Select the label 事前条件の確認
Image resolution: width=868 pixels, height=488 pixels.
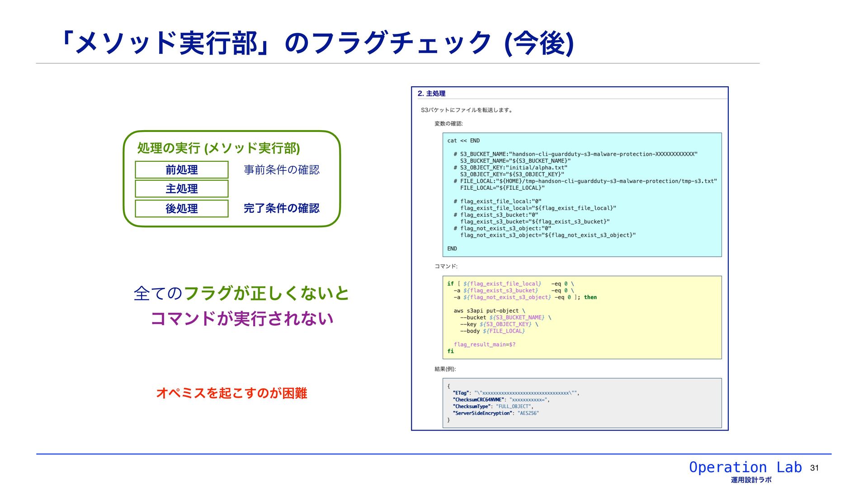coord(282,170)
